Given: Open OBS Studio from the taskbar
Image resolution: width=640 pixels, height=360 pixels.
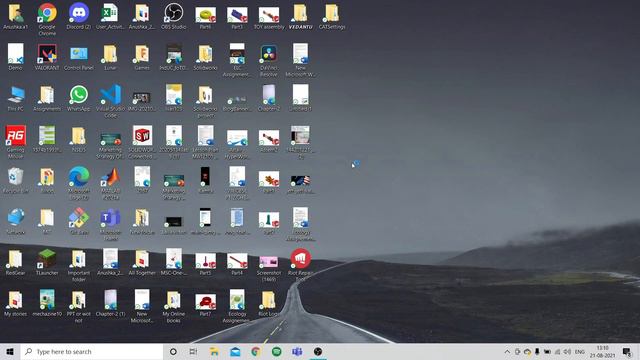Looking at the screenshot, I should click(x=318, y=351).
